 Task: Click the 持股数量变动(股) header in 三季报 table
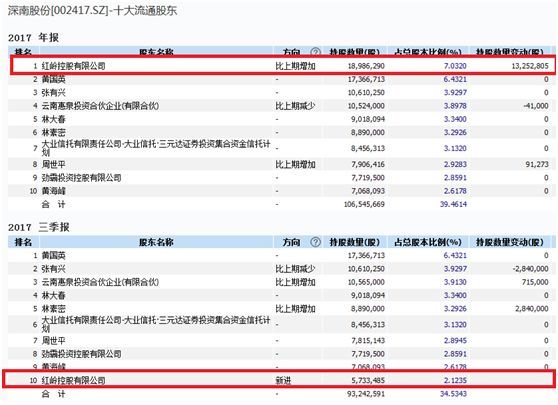pyautogui.click(x=510, y=242)
